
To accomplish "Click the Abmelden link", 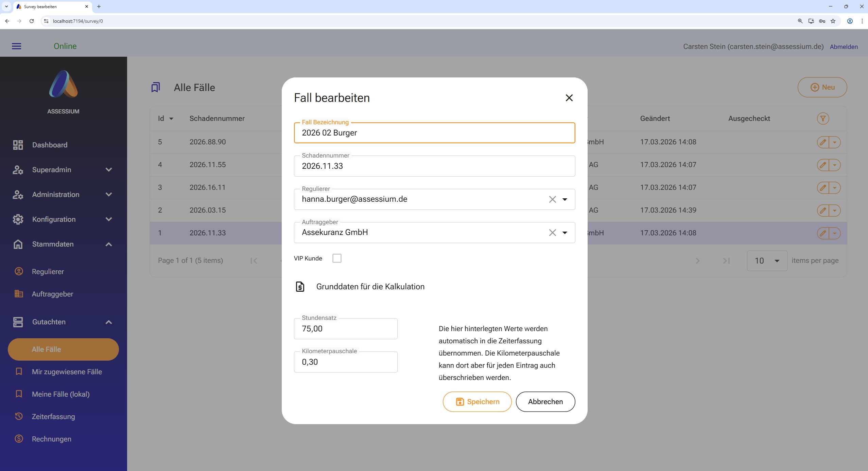I will [x=844, y=47].
